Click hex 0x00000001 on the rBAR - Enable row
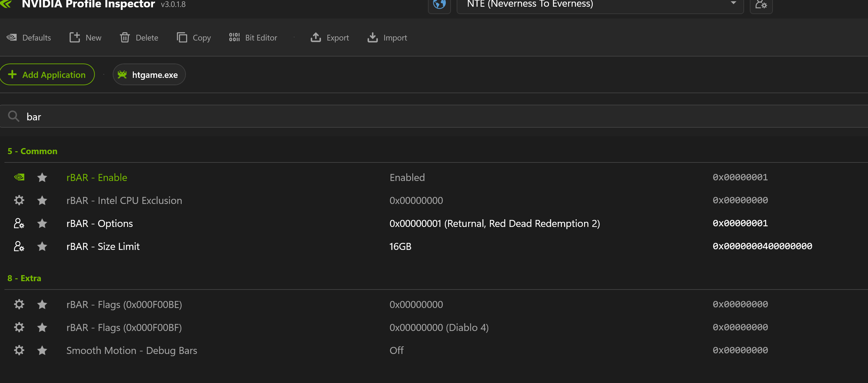Screen dimensions: 868x383 click(740, 177)
